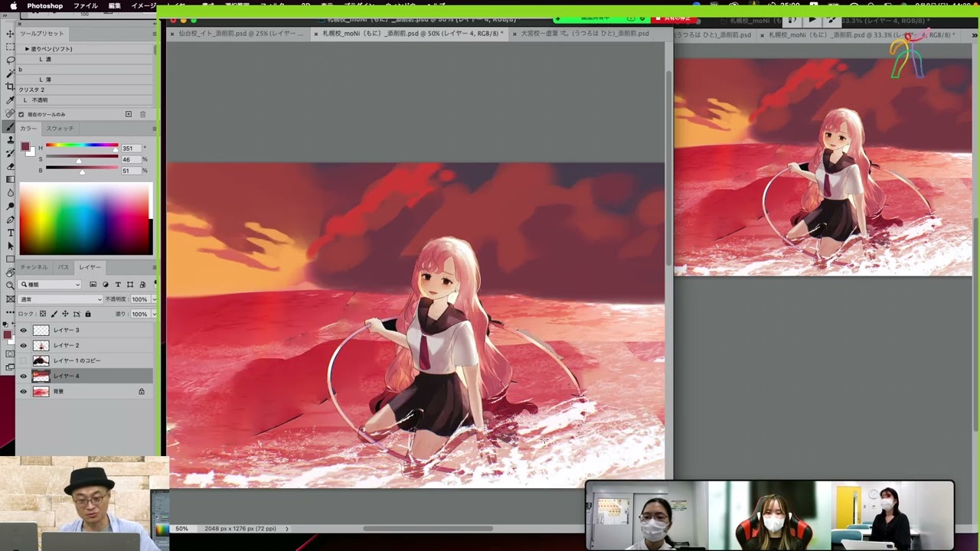Open Apple menu
Image resolution: width=980 pixels, height=551 pixels.
(x=13, y=5)
